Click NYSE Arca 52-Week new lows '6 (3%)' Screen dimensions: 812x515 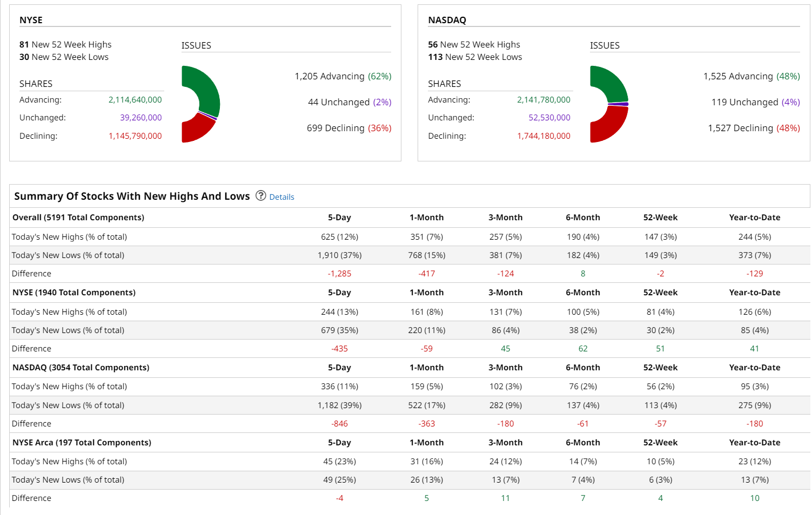(660, 480)
